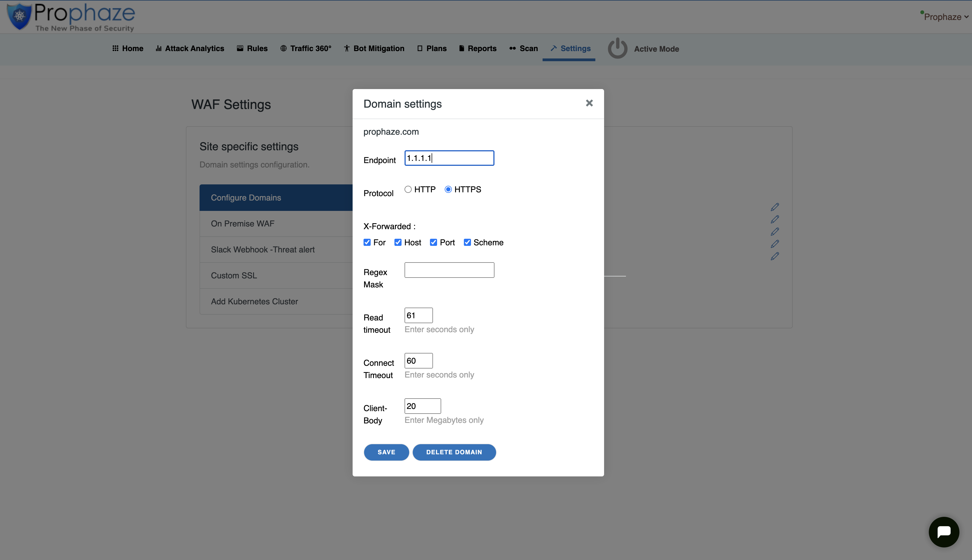Click the top pencil edit icon
Image resolution: width=972 pixels, height=560 pixels.
coord(775,207)
